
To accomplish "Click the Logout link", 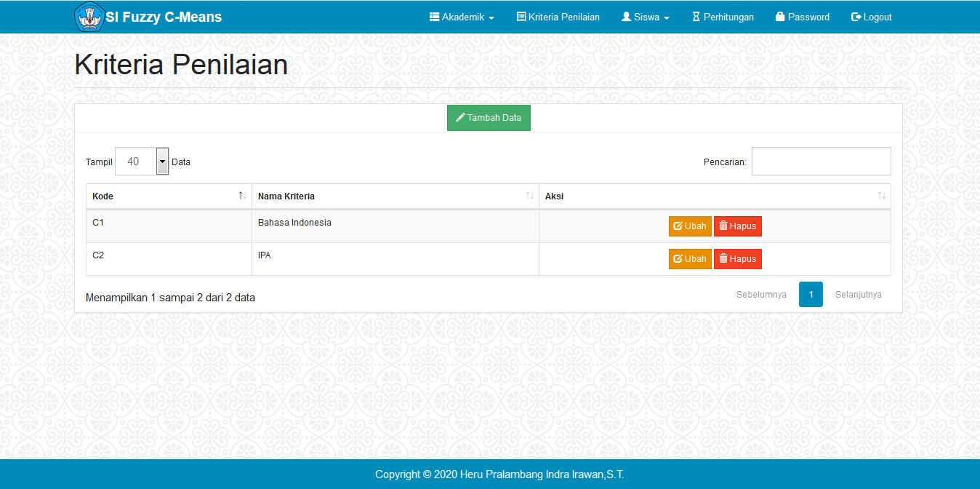I will pyautogui.click(x=871, y=17).
